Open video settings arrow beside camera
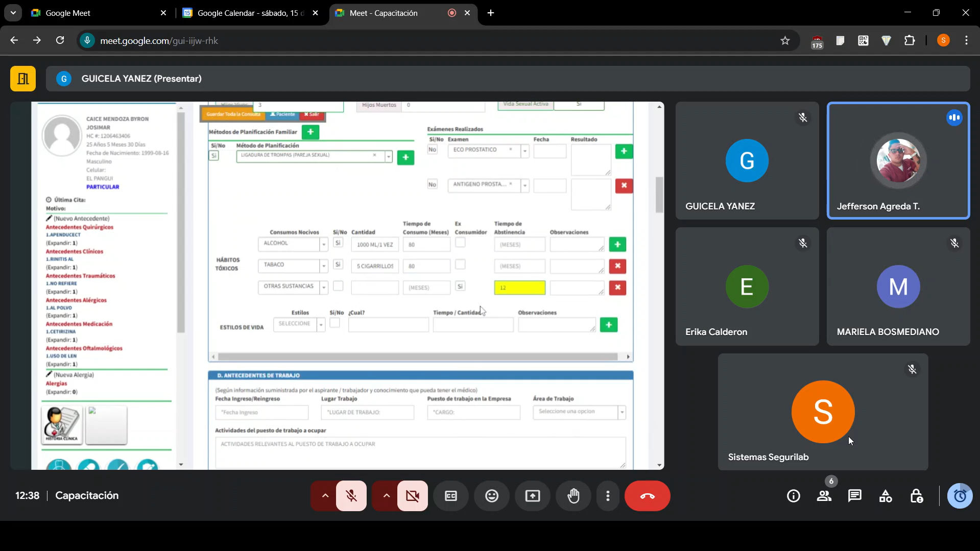This screenshot has height=551, width=980. pos(386,496)
